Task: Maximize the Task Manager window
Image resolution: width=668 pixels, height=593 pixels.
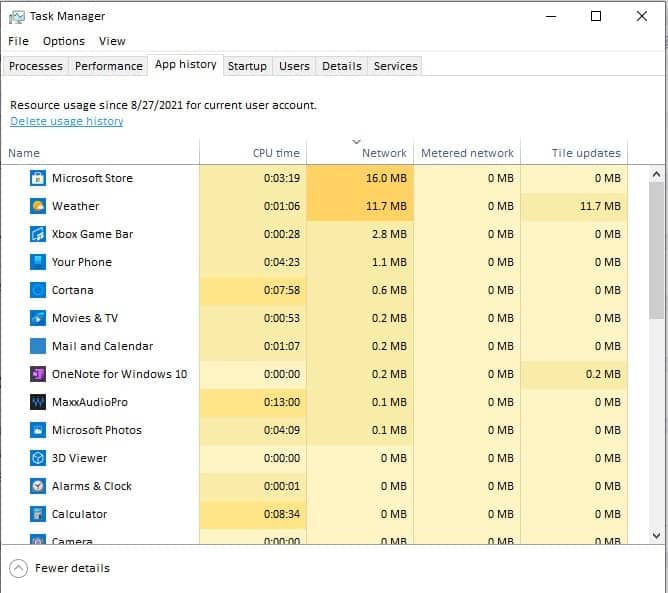Action: pyautogui.click(x=596, y=17)
